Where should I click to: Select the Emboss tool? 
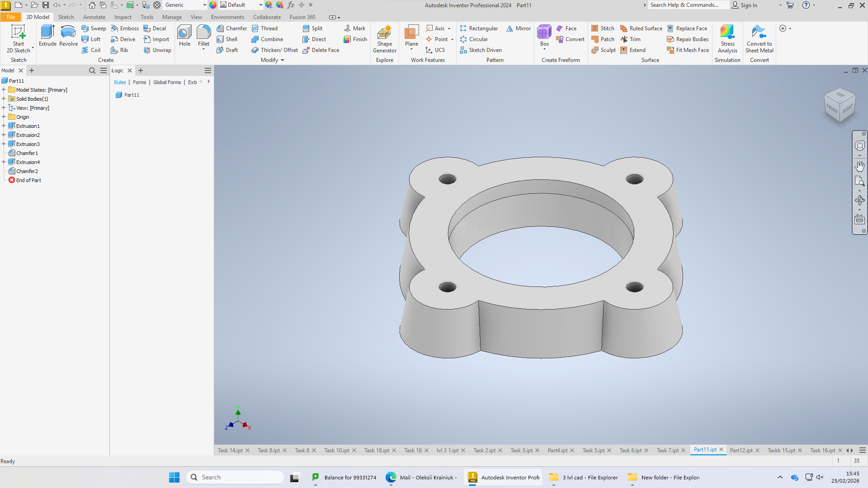pos(125,28)
